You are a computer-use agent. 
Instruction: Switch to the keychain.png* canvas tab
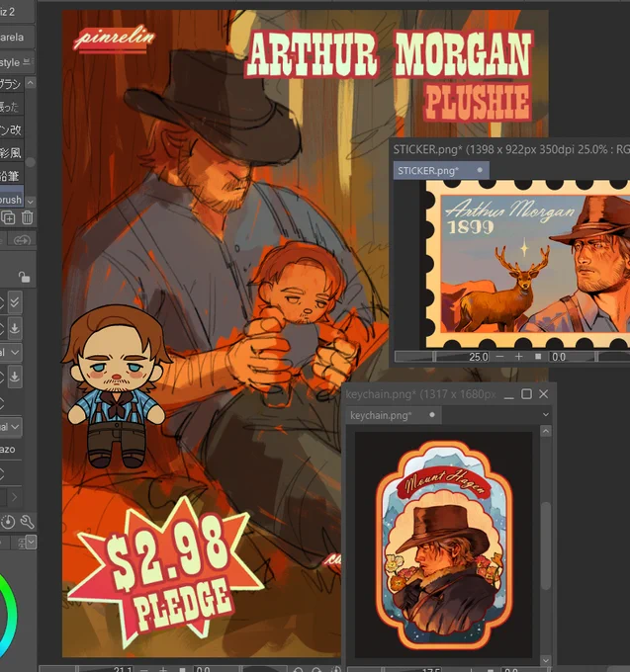coord(394,415)
